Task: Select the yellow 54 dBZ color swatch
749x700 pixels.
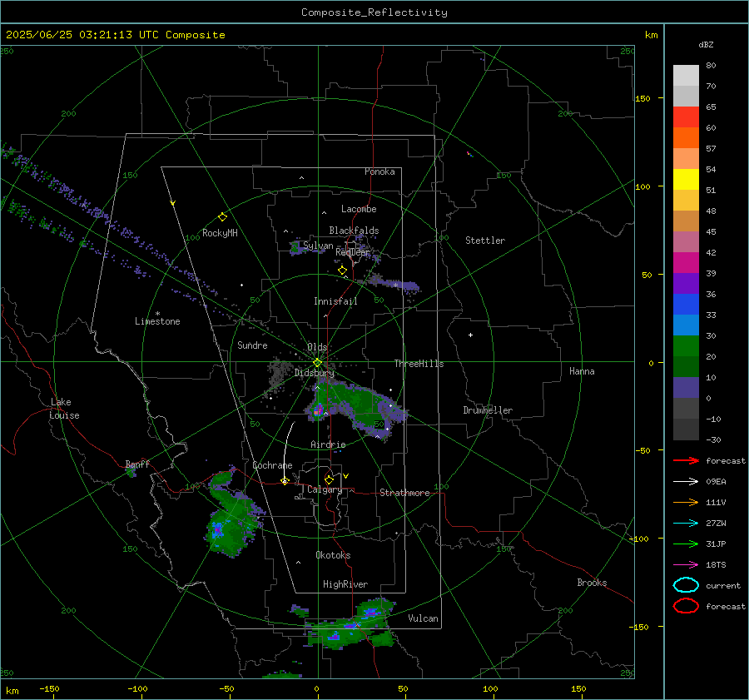Action: point(686,180)
